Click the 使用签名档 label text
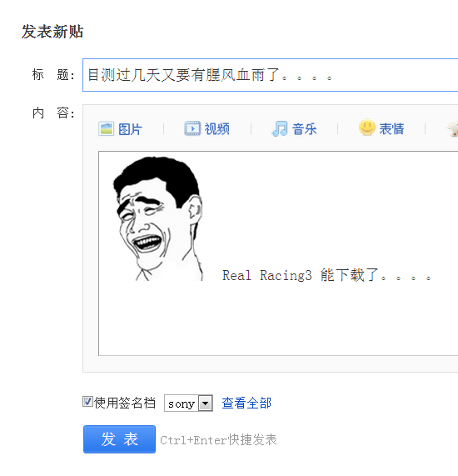This screenshot has height=476, width=458. pyautogui.click(x=125, y=403)
